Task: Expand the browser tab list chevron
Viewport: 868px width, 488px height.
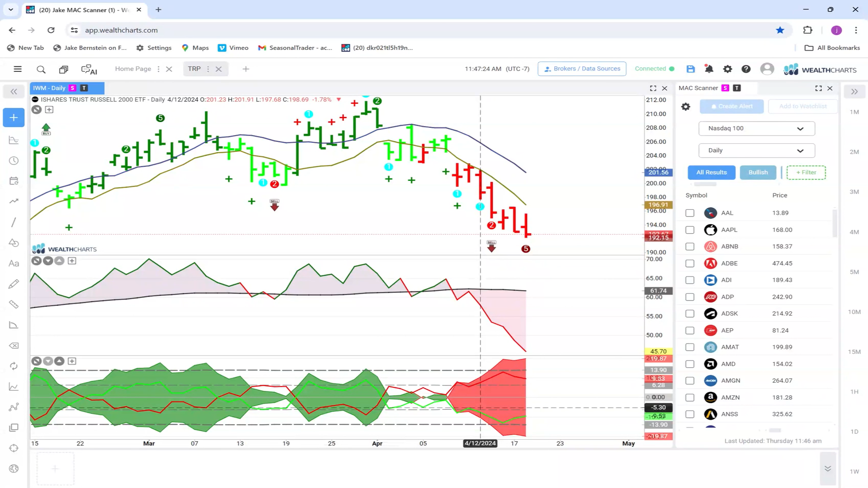Action: click(x=11, y=9)
